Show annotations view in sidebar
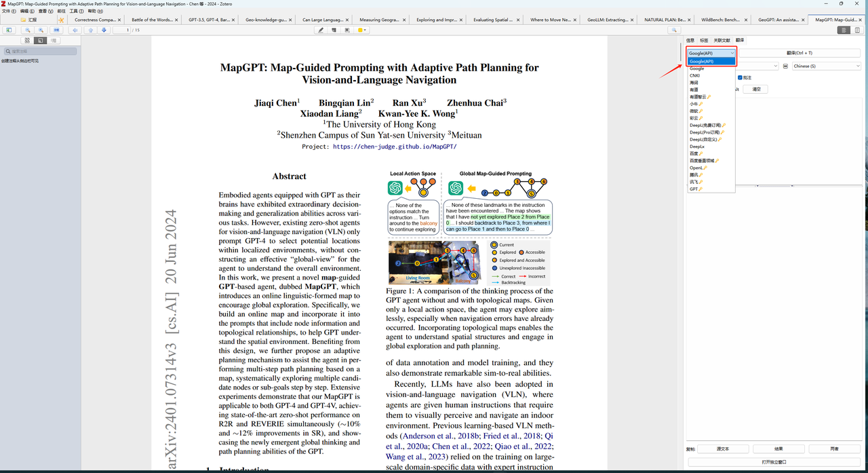The image size is (868, 473). click(x=41, y=41)
